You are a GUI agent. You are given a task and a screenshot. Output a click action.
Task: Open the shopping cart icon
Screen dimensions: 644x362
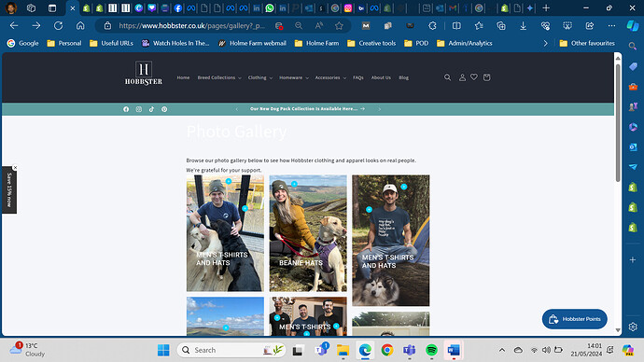(x=486, y=77)
